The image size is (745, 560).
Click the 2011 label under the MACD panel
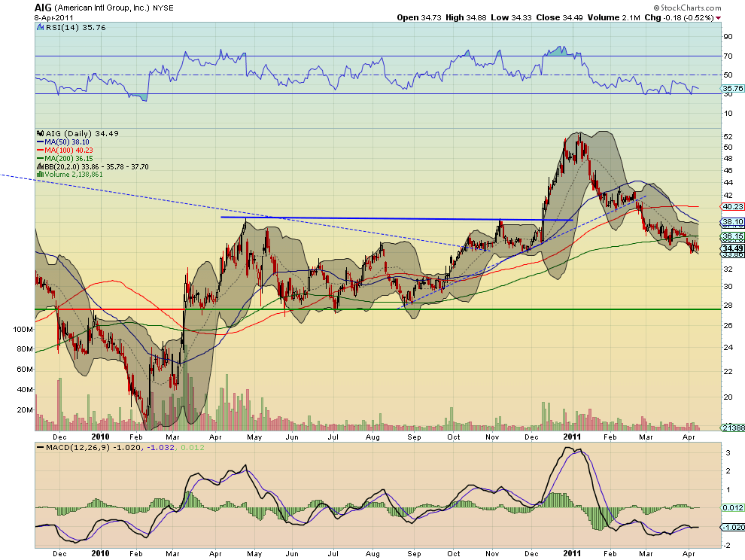tap(573, 553)
